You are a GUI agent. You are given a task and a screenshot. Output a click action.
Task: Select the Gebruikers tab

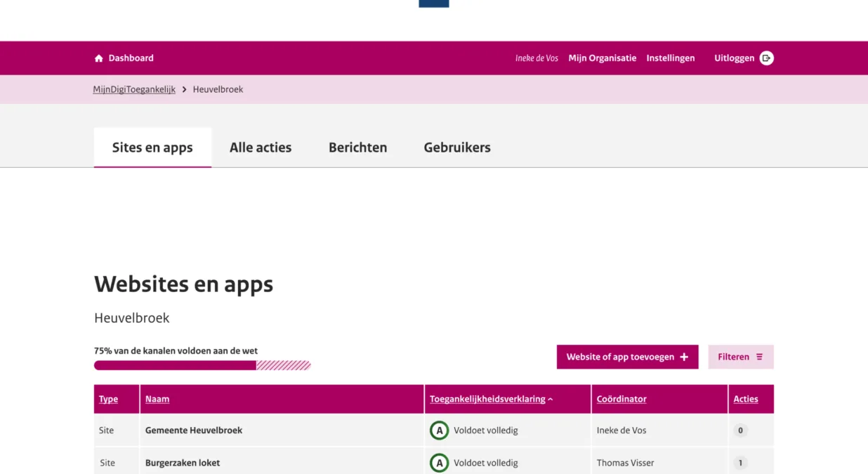457,147
